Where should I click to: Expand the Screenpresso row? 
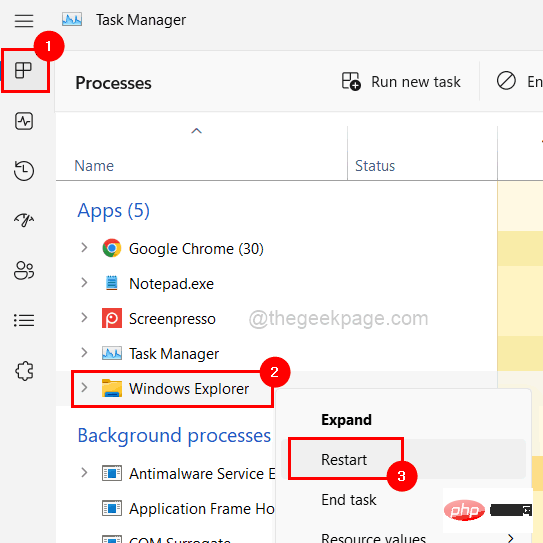[84, 318]
